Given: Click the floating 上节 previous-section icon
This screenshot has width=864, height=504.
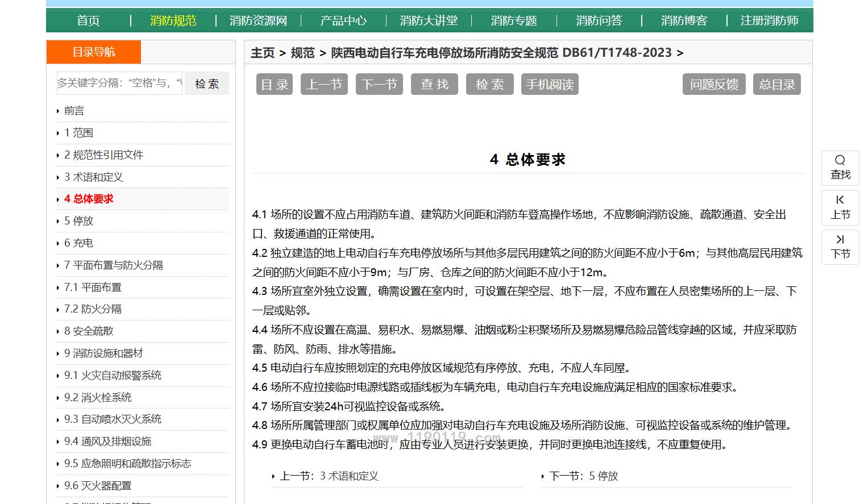Looking at the screenshot, I should pyautogui.click(x=840, y=201).
